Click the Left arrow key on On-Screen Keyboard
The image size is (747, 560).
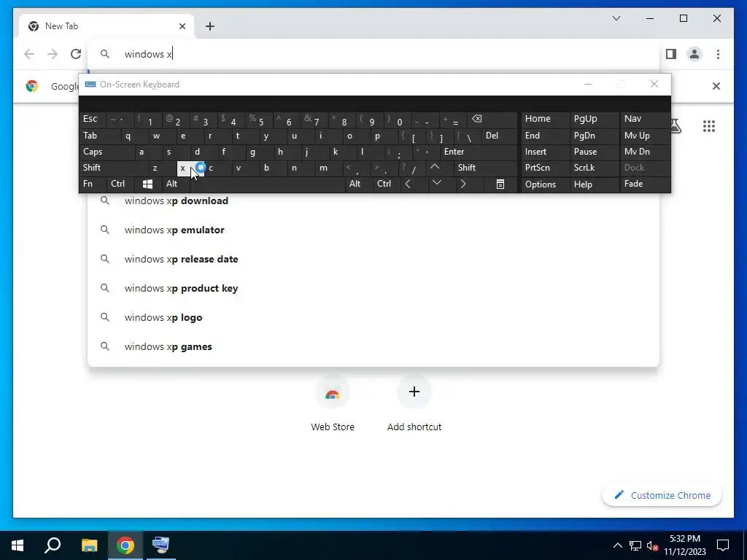point(408,184)
